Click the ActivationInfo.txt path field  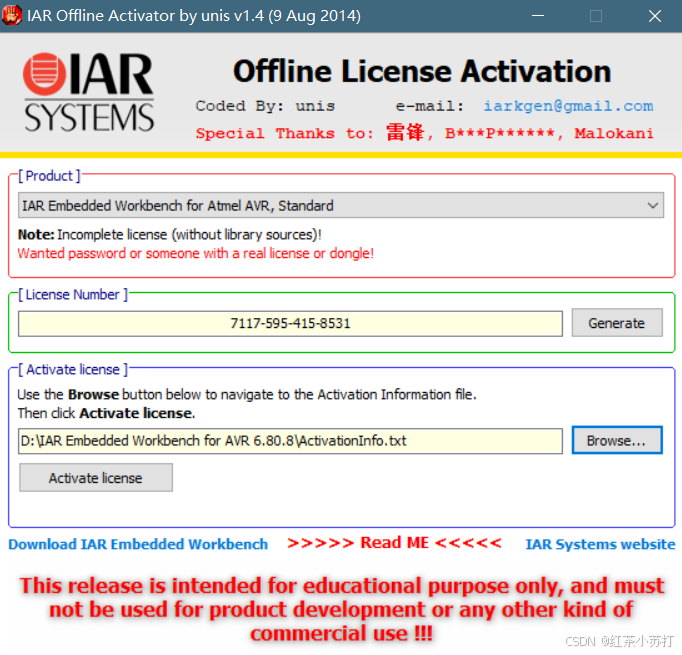[290, 441]
